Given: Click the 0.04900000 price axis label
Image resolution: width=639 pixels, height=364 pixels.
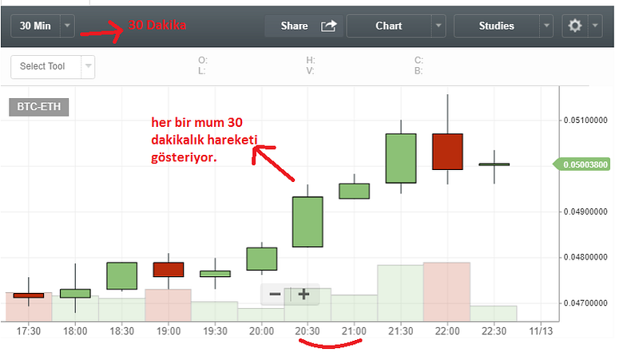Looking at the screenshot, I should 585,212.
